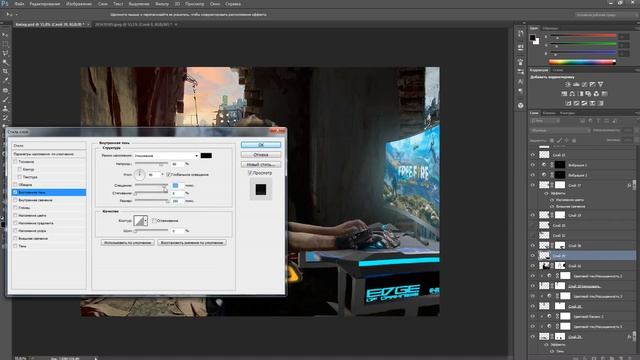Viewport: 640px width, 360px height.
Task: Hide the Слой 37 layer
Action: point(532,185)
